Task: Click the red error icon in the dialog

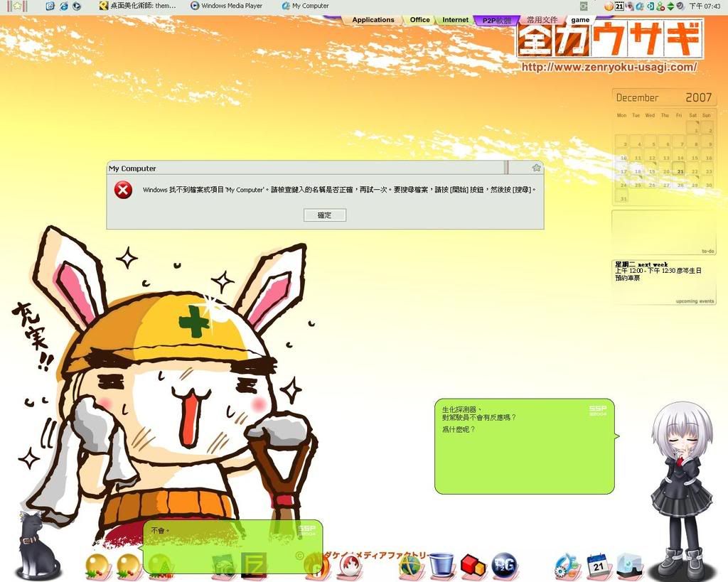Action: 123,190
